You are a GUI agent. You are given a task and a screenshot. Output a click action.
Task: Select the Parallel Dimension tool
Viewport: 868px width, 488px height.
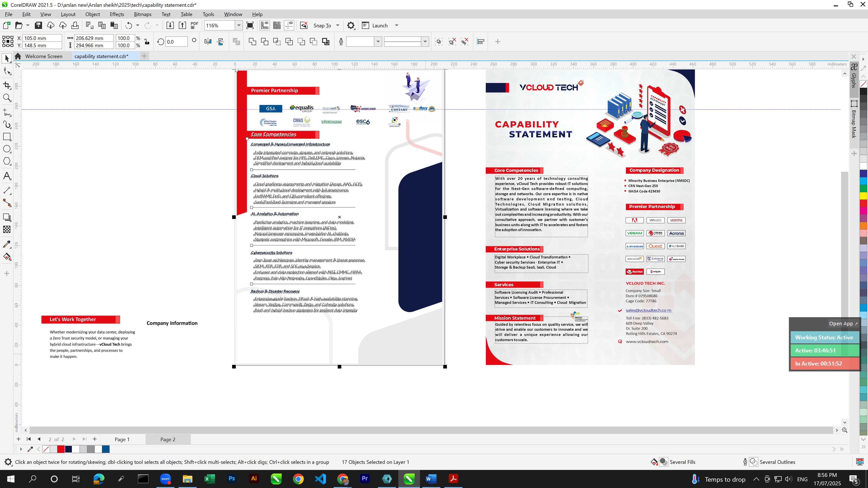7,190
